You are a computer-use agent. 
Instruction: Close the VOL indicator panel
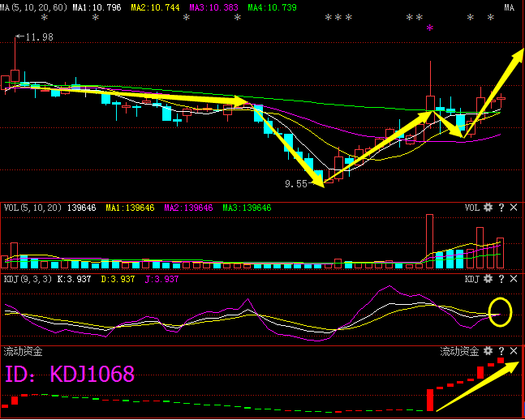[x=514, y=208]
